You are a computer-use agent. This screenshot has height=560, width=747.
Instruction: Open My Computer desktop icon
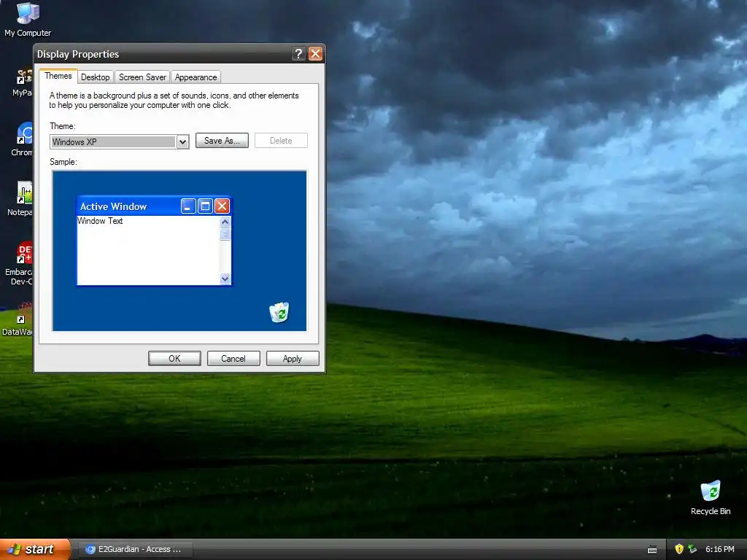[28, 19]
